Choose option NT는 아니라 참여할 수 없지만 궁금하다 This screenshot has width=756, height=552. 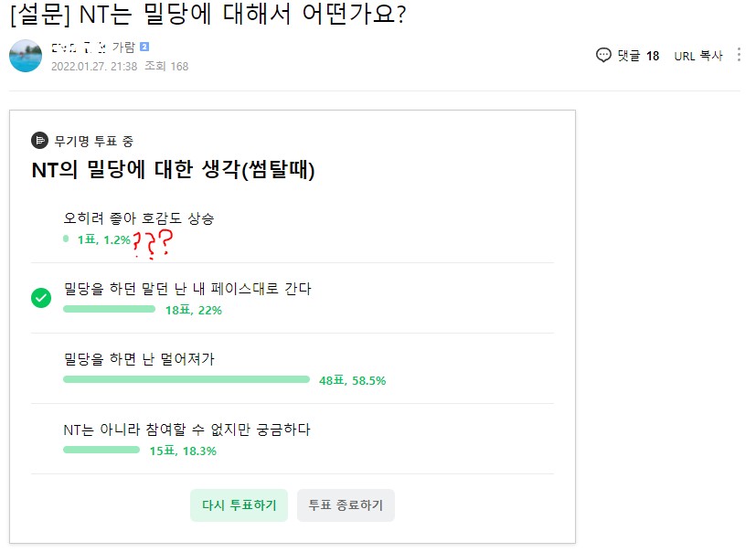pos(187,430)
